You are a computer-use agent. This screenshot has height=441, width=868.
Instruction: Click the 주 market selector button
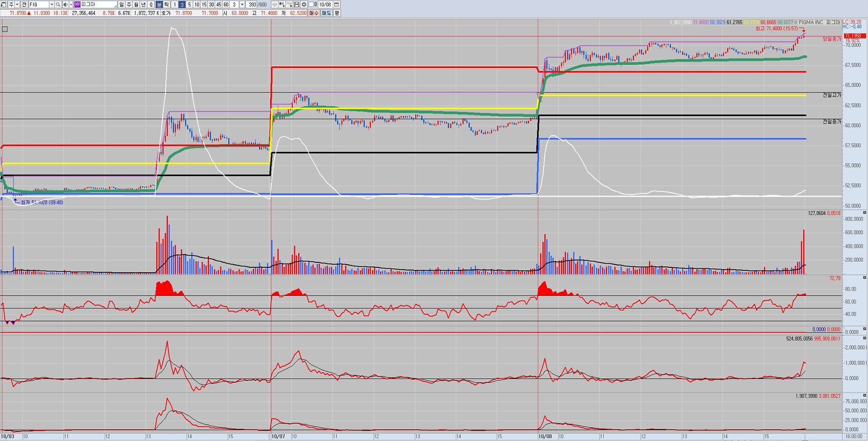coord(11,5)
